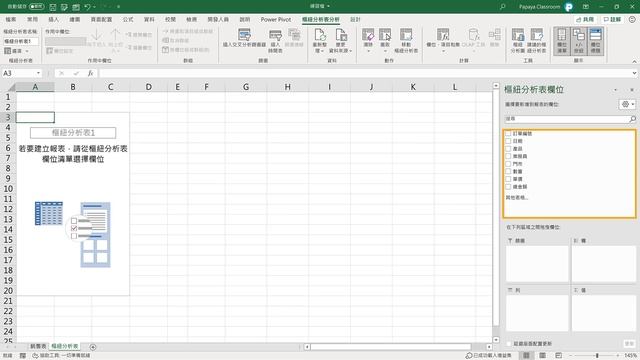Image resolution: width=640 pixels, height=360 pixels.
Task: Switch to the 設計 ribbon tab
Action: (x=355, y=19)
